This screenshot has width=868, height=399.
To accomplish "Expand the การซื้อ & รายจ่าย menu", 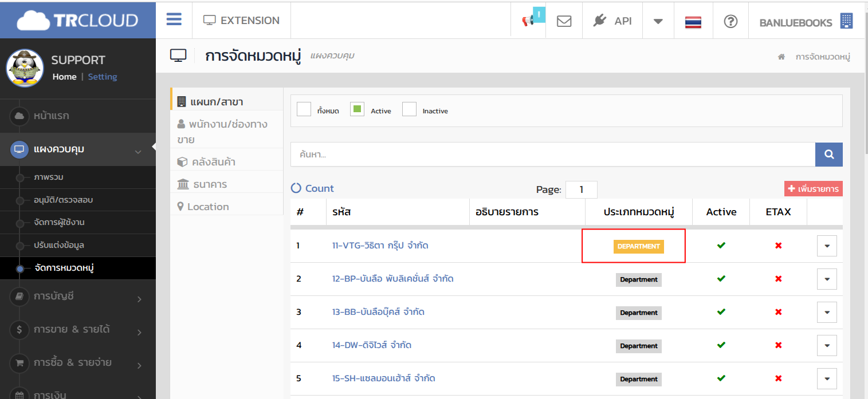I will click(x=77, y=363).
